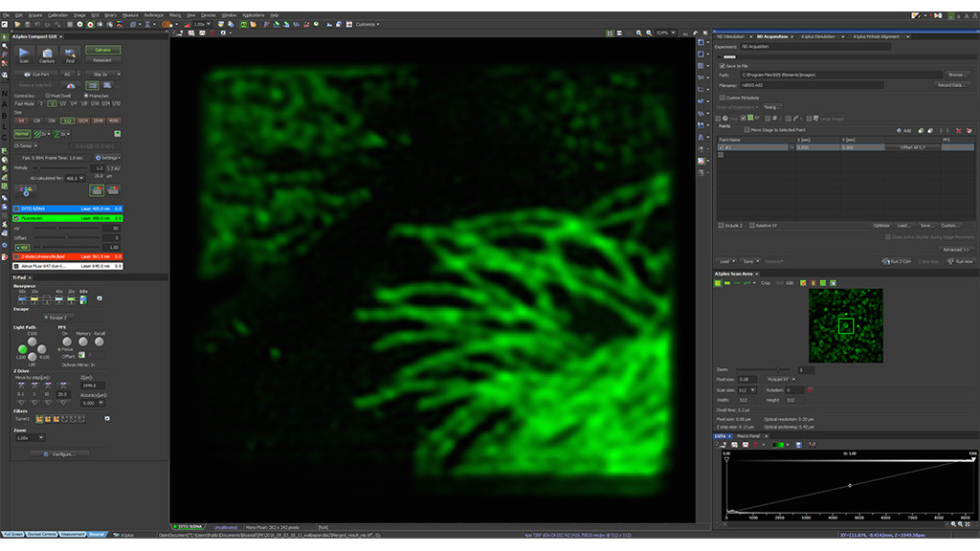Select the third filter in Turret1
Screen dimensions: 980x551
point(56,419)
